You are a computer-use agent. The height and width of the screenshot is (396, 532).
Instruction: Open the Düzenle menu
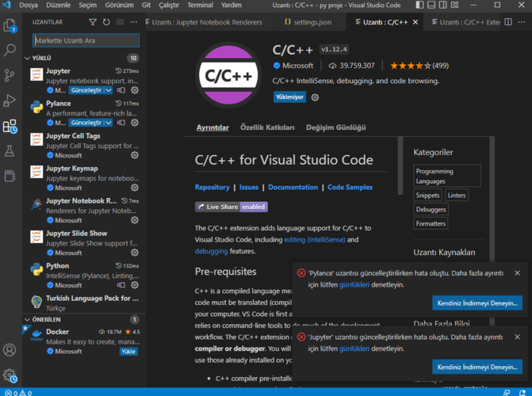[x=59, y=5]
